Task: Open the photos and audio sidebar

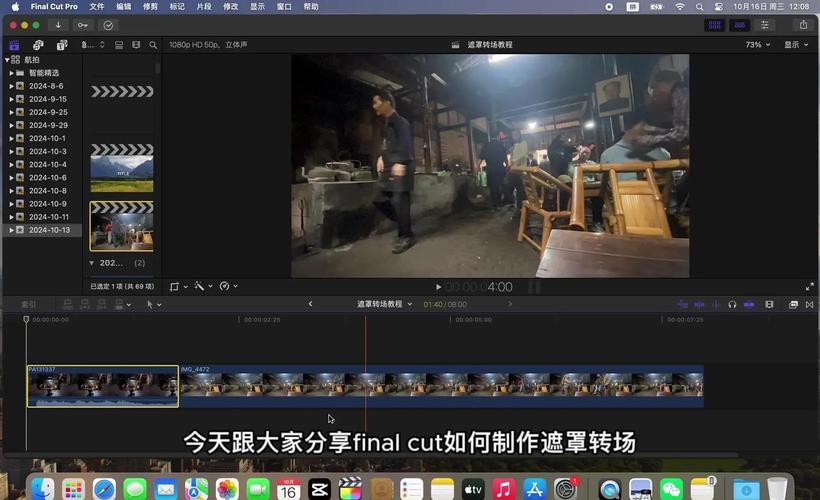Action: (x=38, y=45)
